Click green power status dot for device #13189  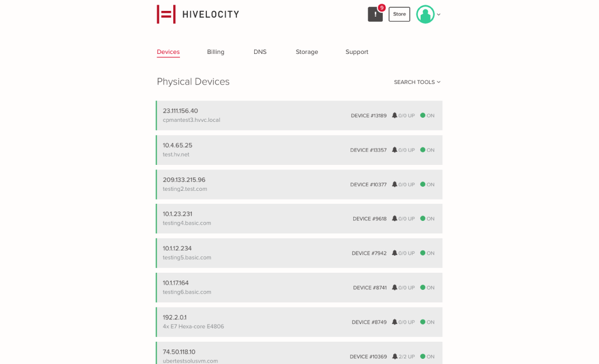[423, 115]
